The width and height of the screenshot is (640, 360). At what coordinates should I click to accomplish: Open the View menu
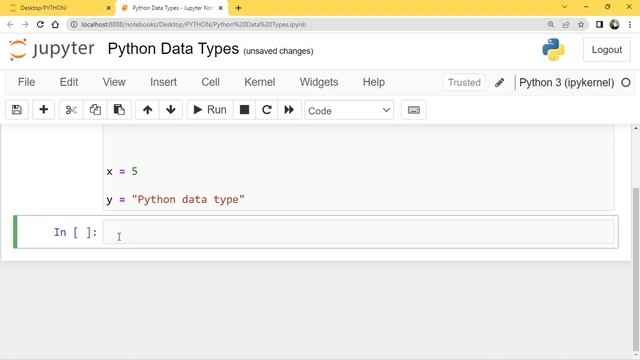[x=114, y=82]
